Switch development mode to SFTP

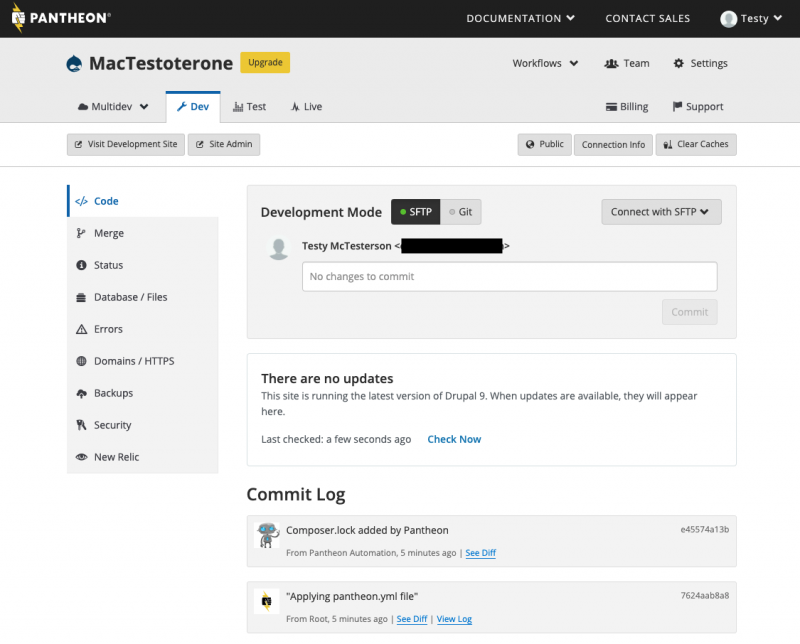(415, 212)
